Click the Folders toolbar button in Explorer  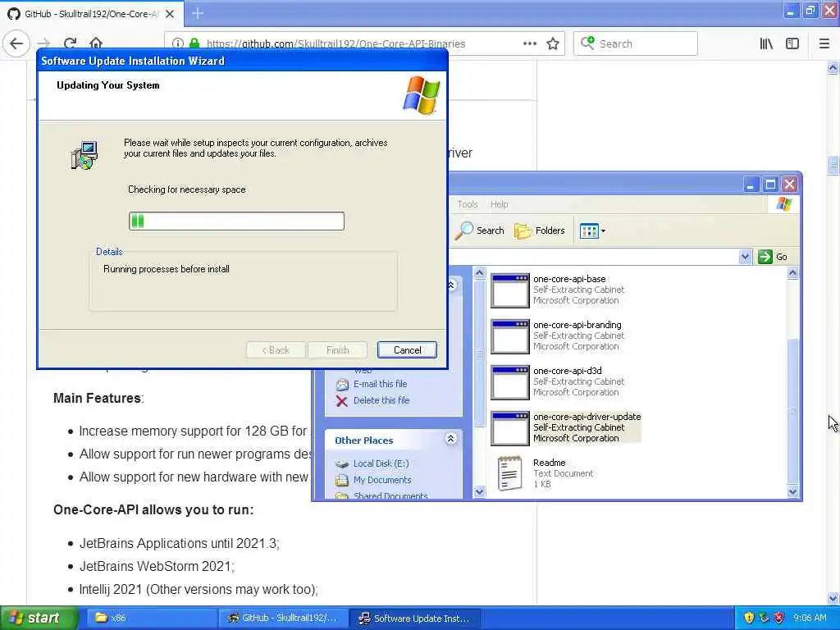[540, 231]
